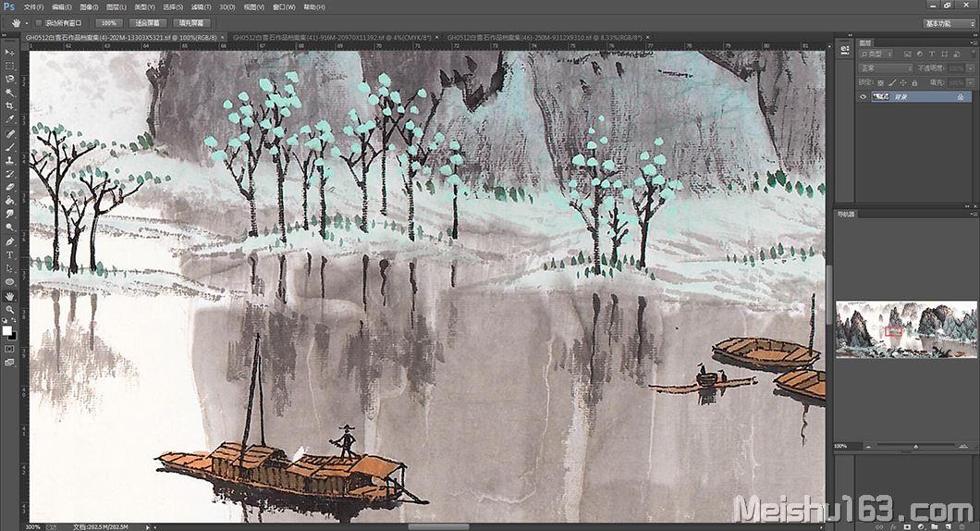Select the Path Selection tool
The height and width of the screenshot is (531, 980).
pyautogui.click(x=9, y=268)
